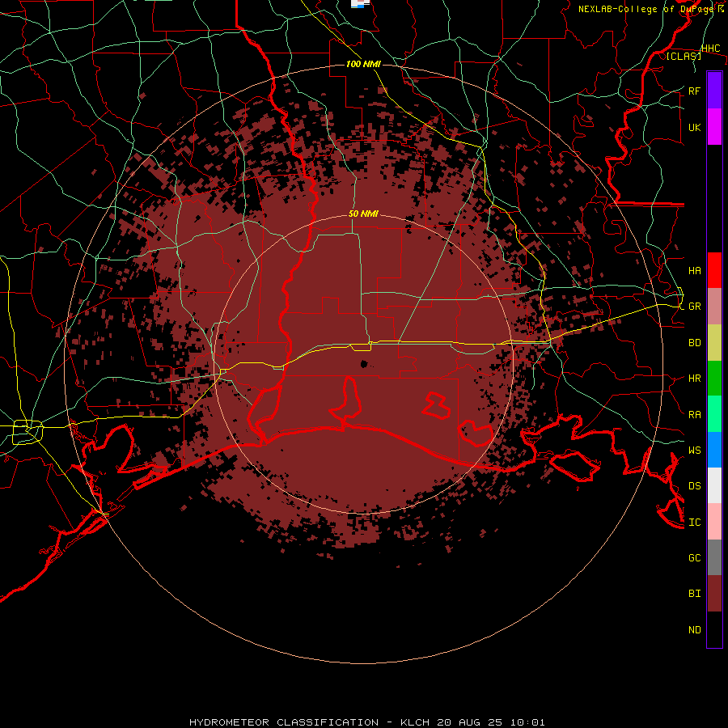Image resolution: width=728 pixels, height=728 pixels.
Task: Click the UK legend label
Action: pos(695,127)
